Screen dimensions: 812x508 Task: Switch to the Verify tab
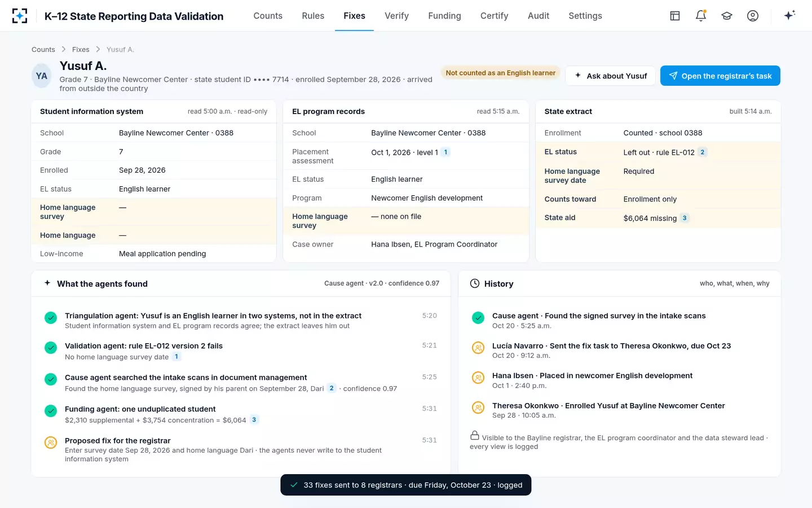point(396,16)
